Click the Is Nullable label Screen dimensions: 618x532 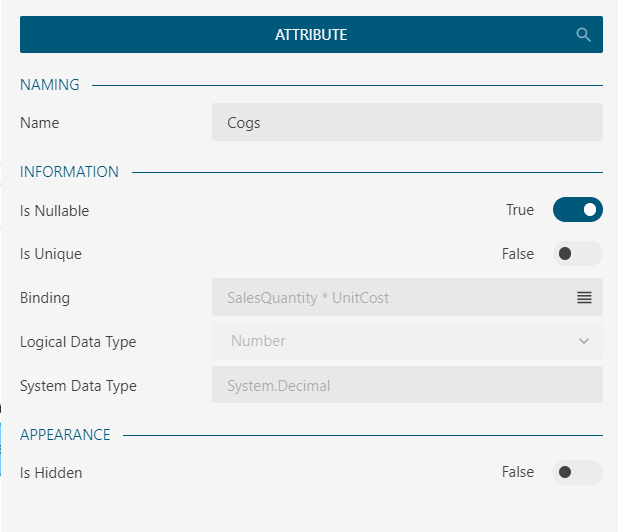coord(54,211)
